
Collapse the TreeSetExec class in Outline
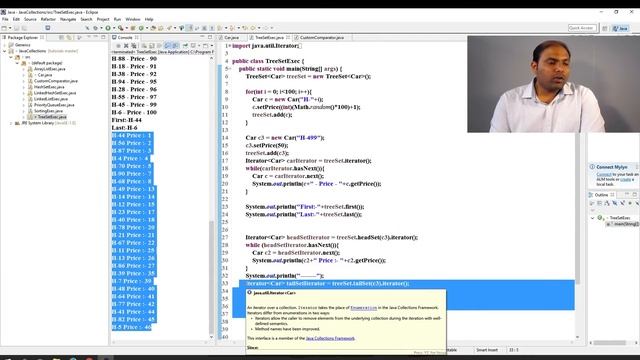point(593,218)
